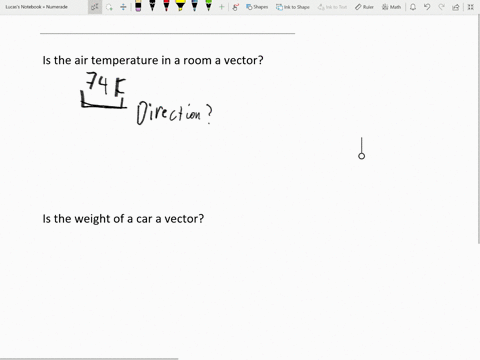
Task: Toggle Ink to Shape conversion
Action: [293, 7]
